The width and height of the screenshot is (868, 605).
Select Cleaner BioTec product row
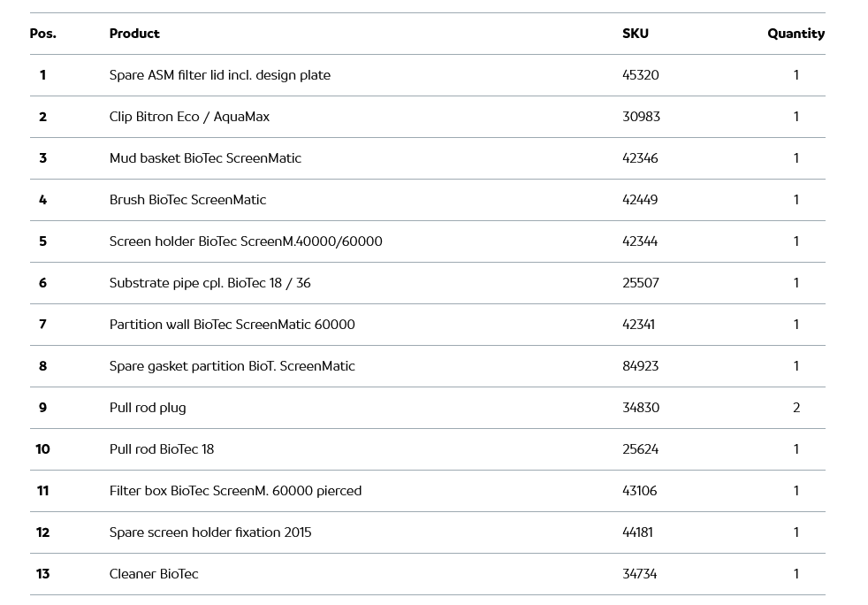coord(154,574)
